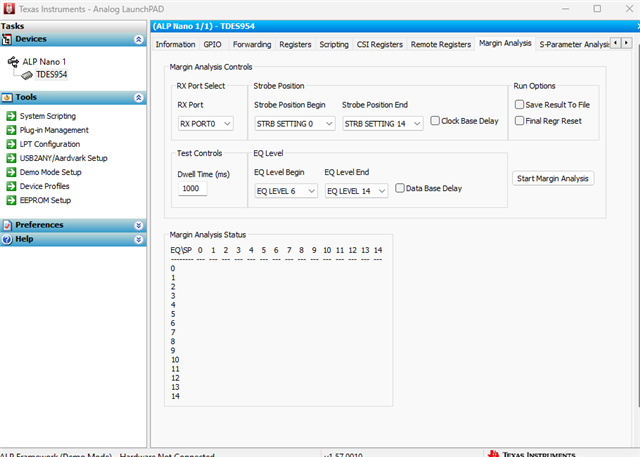
Task: Click USB2ANY/Aardvark Setup green arrow icon
Action: coord(11,158)
